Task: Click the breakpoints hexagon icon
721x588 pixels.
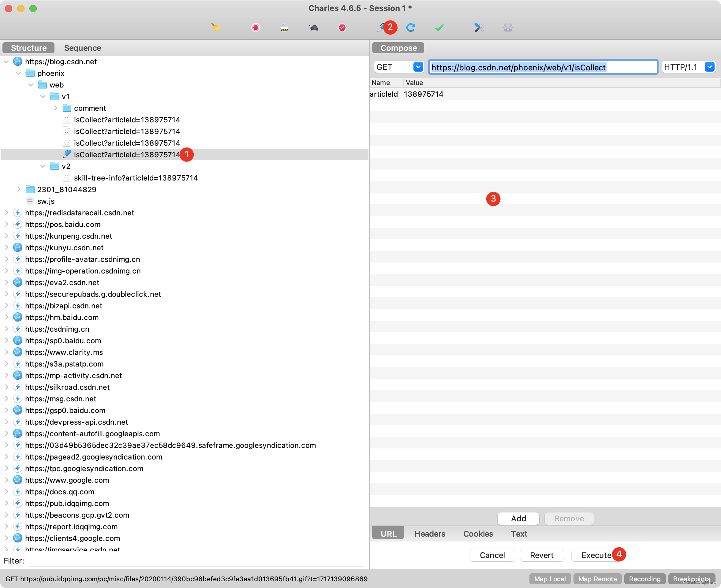Action: (342, 28)
